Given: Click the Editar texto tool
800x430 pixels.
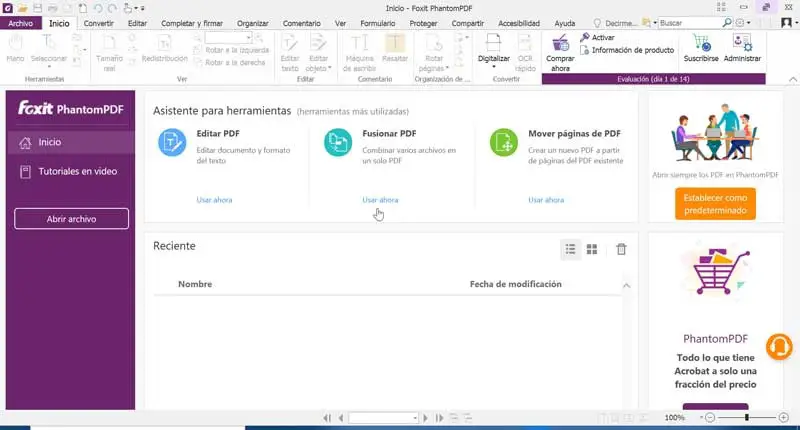Looking at the screenshot, I should 290,54.
